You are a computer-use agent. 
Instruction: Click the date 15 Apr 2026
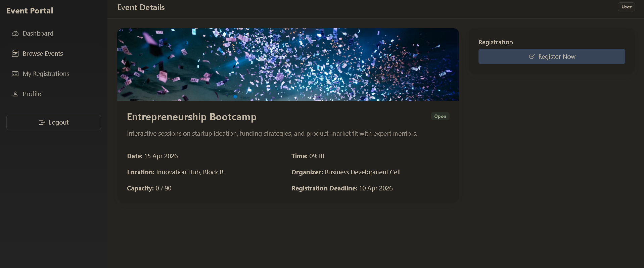coord(161,156)
